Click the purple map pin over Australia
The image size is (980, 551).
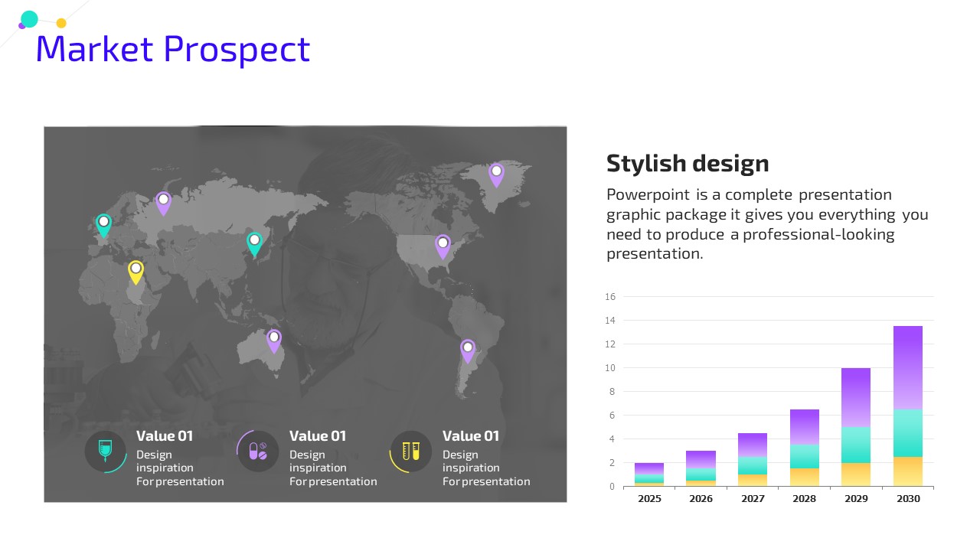[274, 341]
